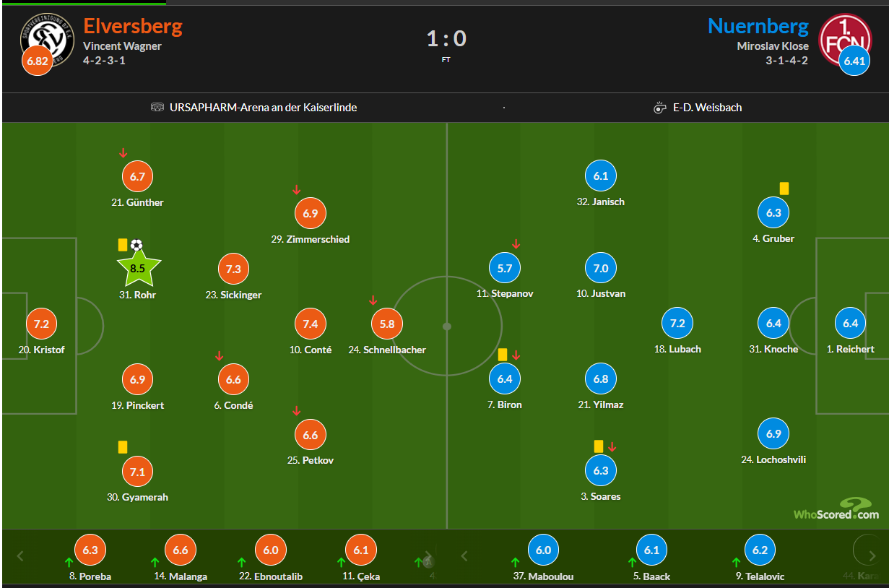Show previous Nuernberg substitutes with left arrow
The width and height of the screenshot is (889, 588).
464,556
